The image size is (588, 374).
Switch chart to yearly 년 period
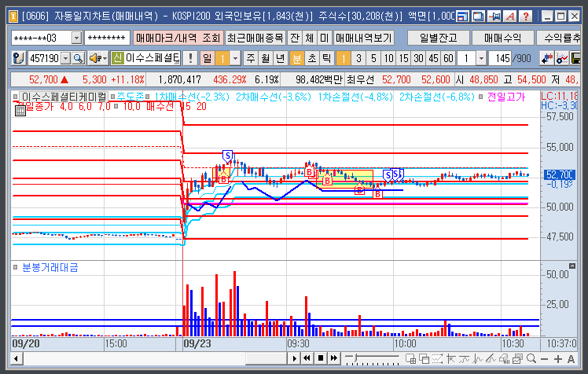tap(280, 58)
